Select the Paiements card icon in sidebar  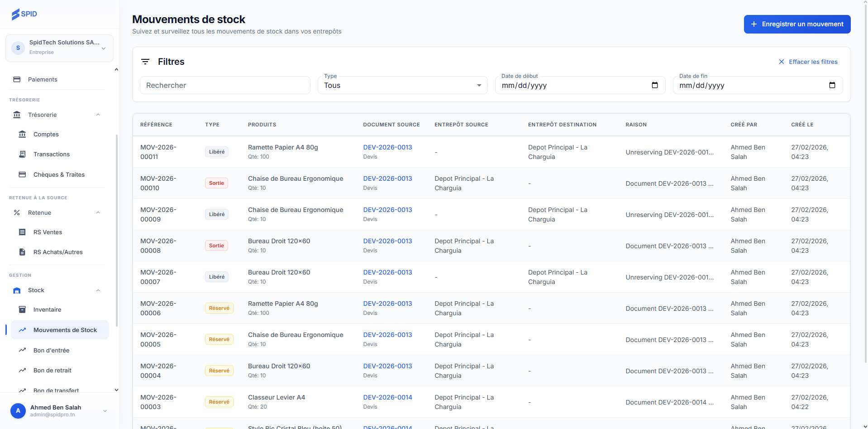click(17, 79)
